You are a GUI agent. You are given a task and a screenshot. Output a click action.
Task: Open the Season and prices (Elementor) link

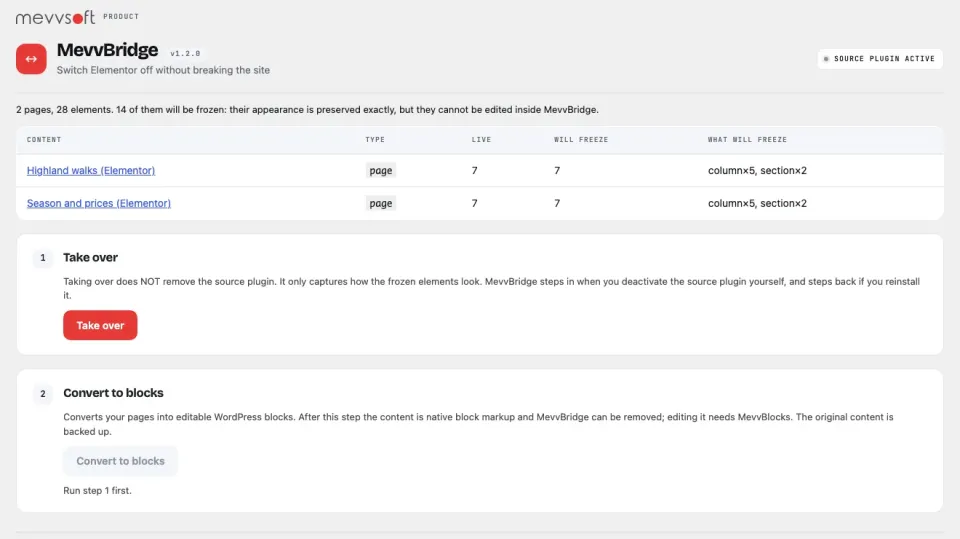[99, 203]
